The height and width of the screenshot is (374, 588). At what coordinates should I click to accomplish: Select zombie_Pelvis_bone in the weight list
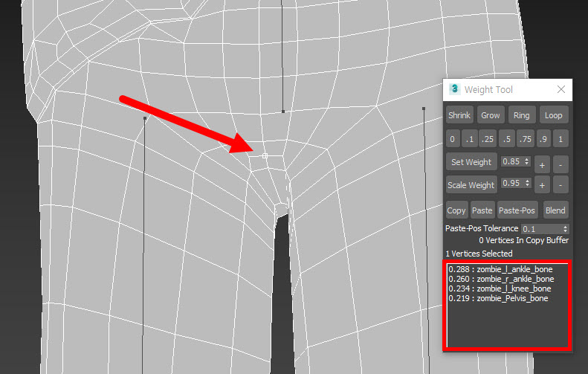click(498, 299)
